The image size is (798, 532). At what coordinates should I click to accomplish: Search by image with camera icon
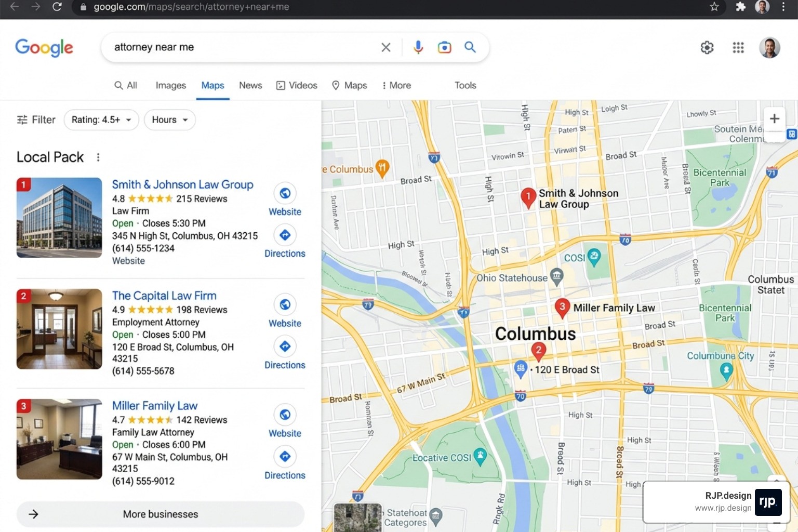coord(445,47)
